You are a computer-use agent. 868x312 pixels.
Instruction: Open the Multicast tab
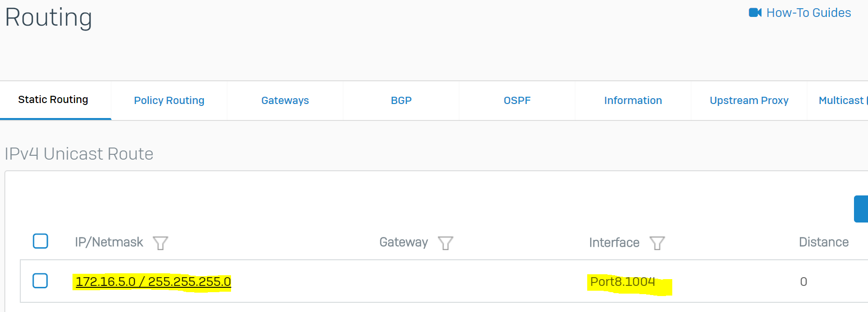pos(841,101)
